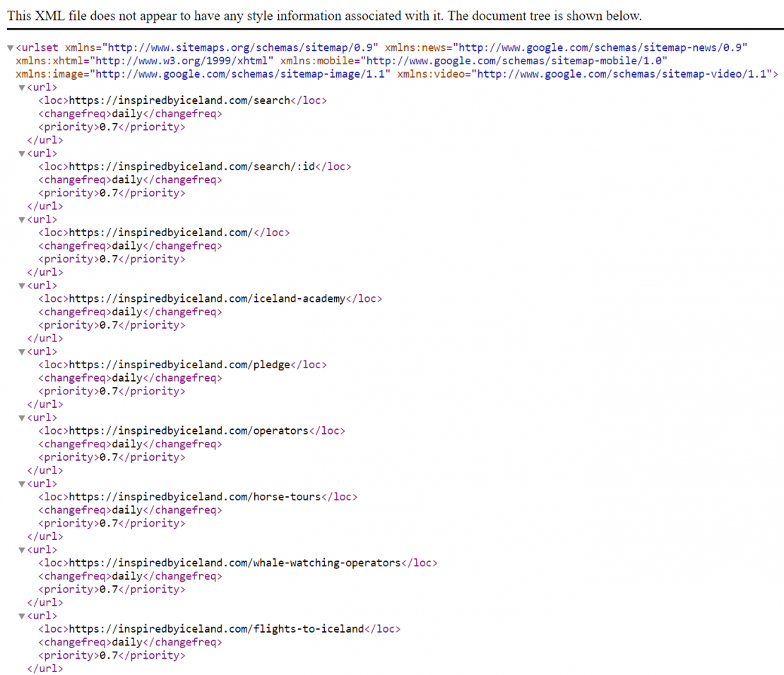The width and height of the screenshot is (784, 675).
Task: Click the loc text ending in .com/operators
Action: (x=189, y=431)
